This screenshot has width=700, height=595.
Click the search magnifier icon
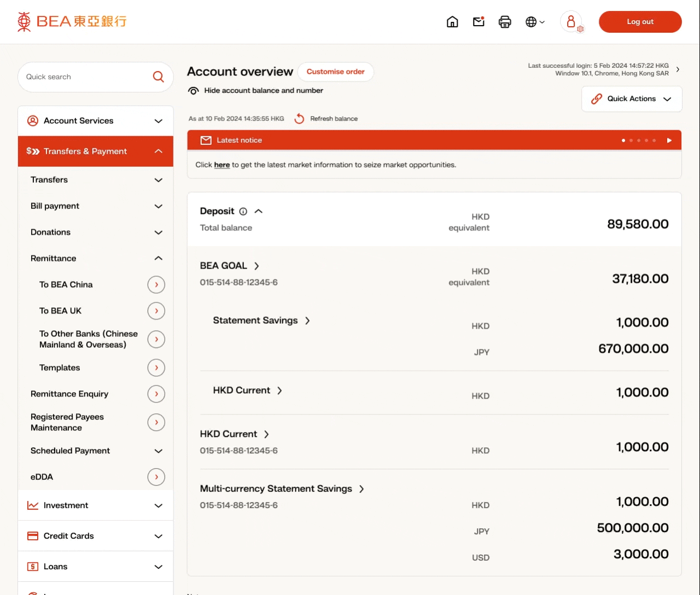159,77
